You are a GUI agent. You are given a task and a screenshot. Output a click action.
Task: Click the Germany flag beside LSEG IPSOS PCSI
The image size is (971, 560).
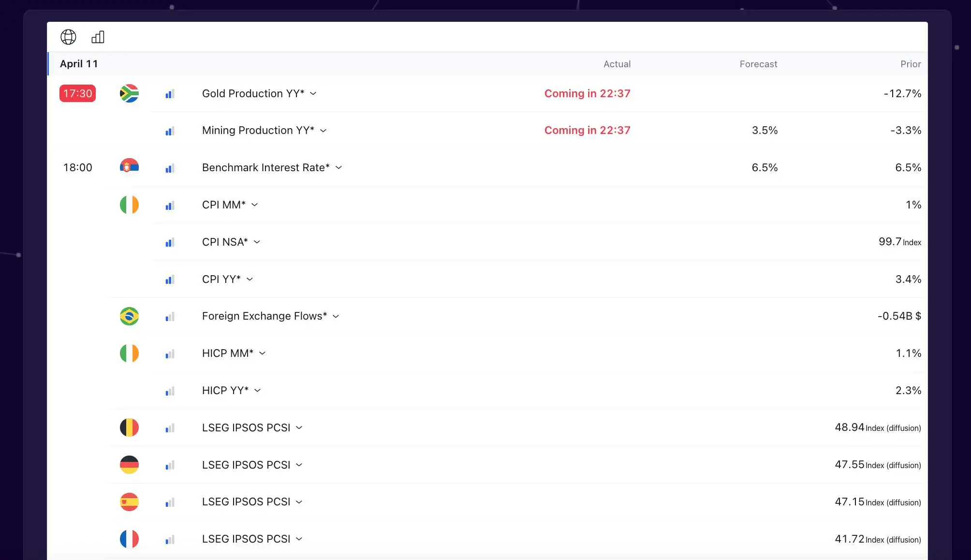coord(129,465)
